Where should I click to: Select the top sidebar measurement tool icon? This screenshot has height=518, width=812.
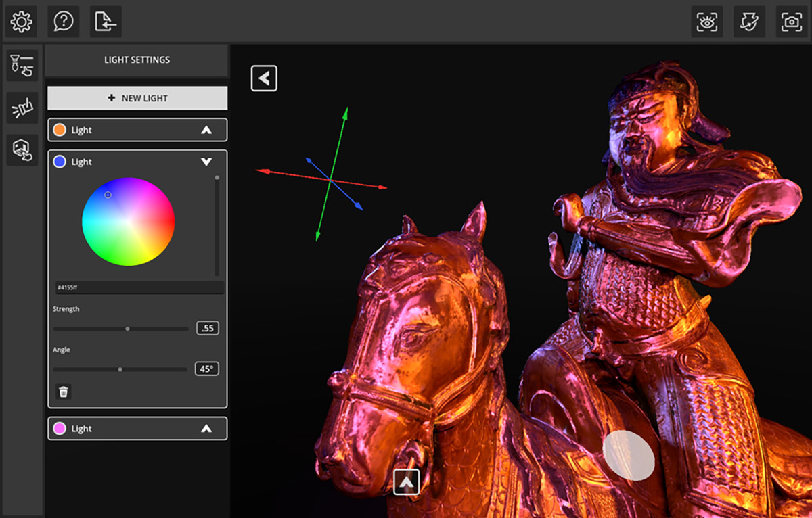click(22, 65)
